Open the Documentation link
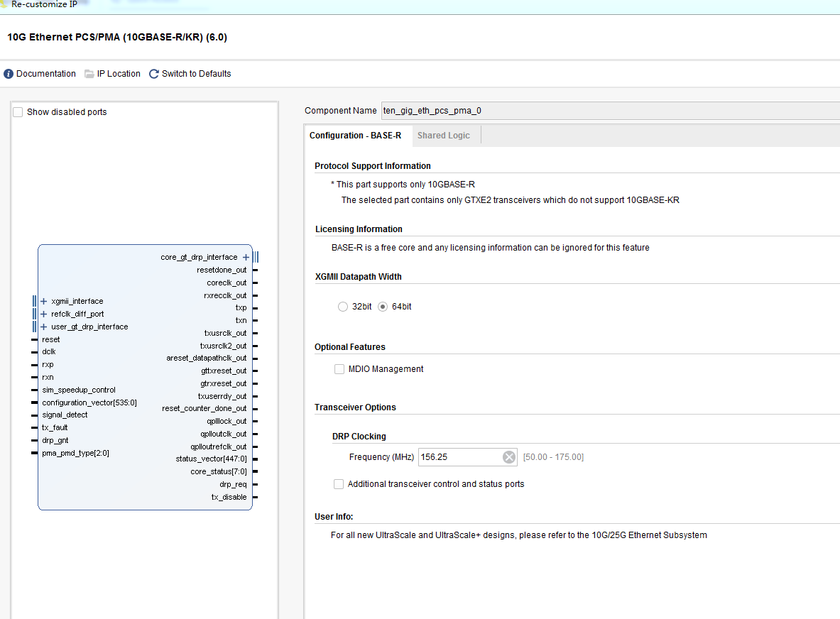Image resolution: width=840 pixels, height=619 pixels. pos(46,74)
